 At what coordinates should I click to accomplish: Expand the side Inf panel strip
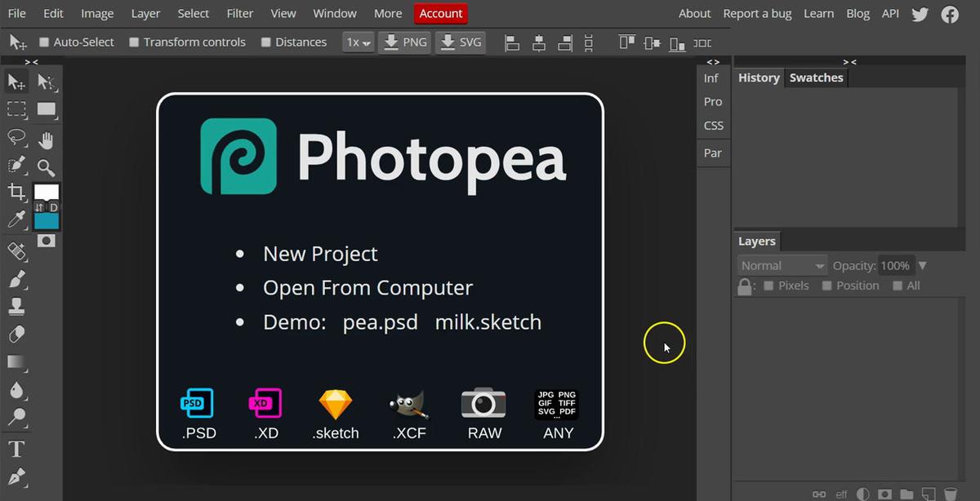(x=713, y=62)
